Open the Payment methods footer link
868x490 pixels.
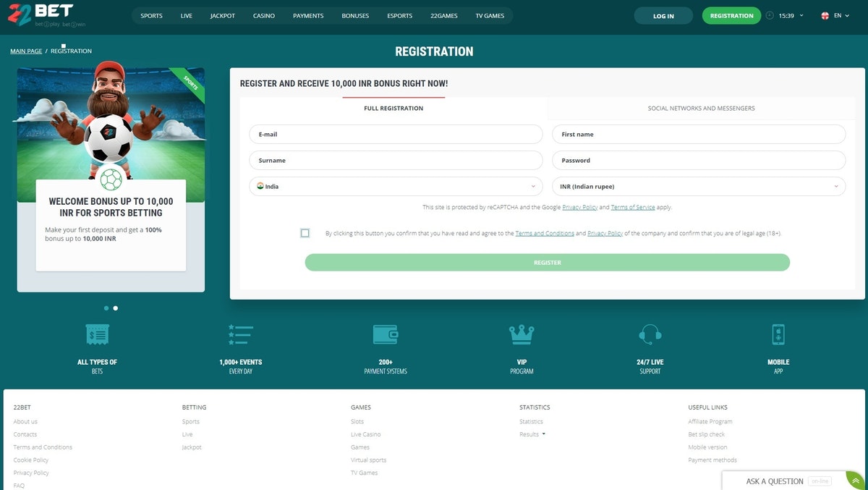coord(712,460)
